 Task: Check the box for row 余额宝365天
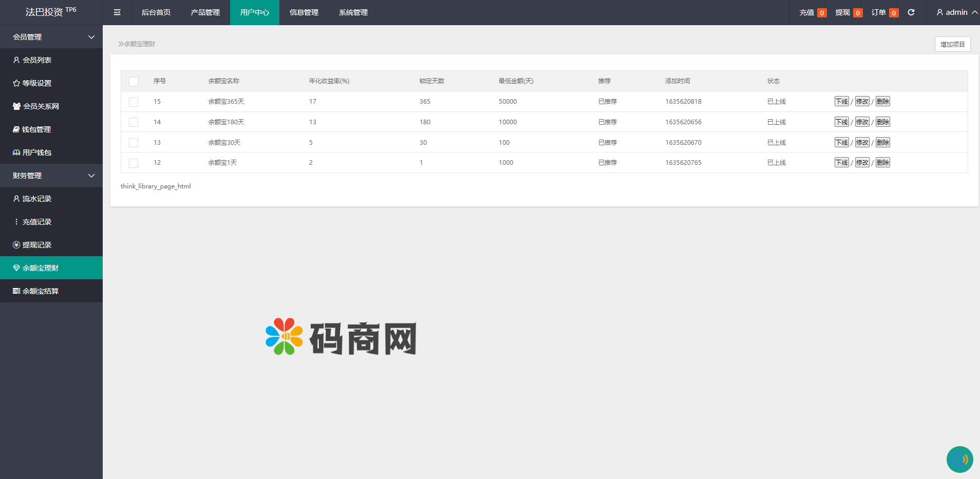point(134,102)
